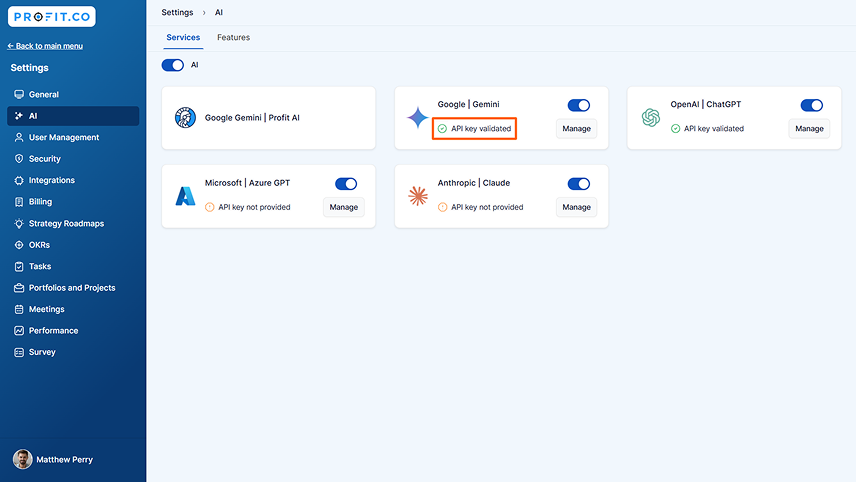Image resolution: width=856 pixels, height=482 pixels.
Task: Click 'API key not provided' under Azure GPT
Action: pos(254,207)
